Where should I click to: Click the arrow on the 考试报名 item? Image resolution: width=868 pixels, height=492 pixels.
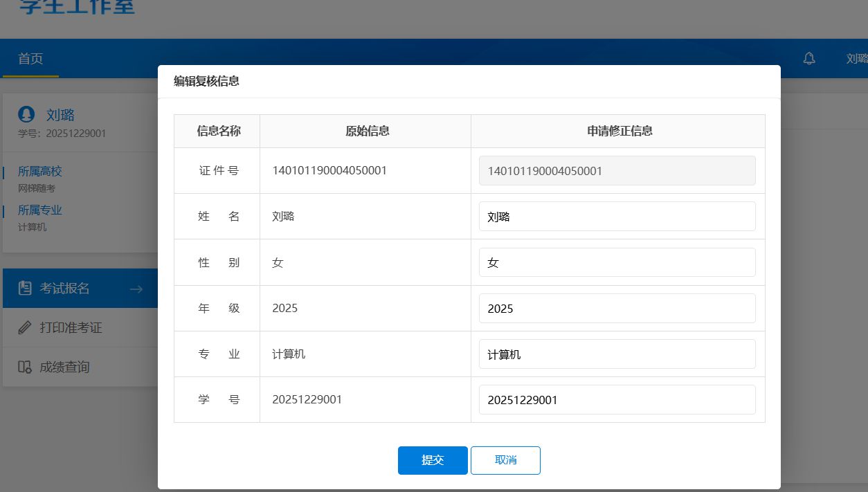[136, 289]
